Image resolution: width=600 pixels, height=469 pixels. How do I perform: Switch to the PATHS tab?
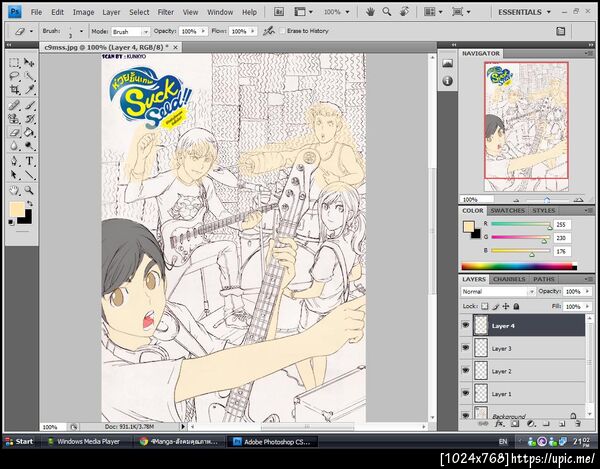543,279
